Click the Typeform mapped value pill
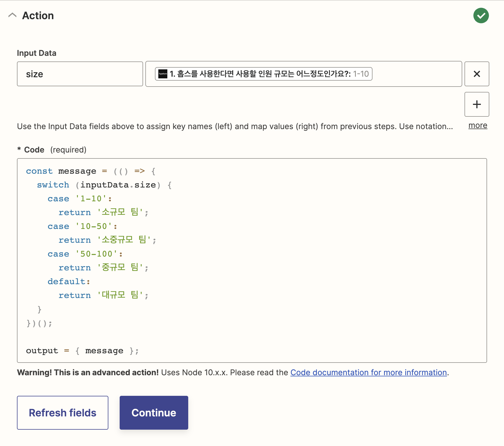 pos(264,74)
